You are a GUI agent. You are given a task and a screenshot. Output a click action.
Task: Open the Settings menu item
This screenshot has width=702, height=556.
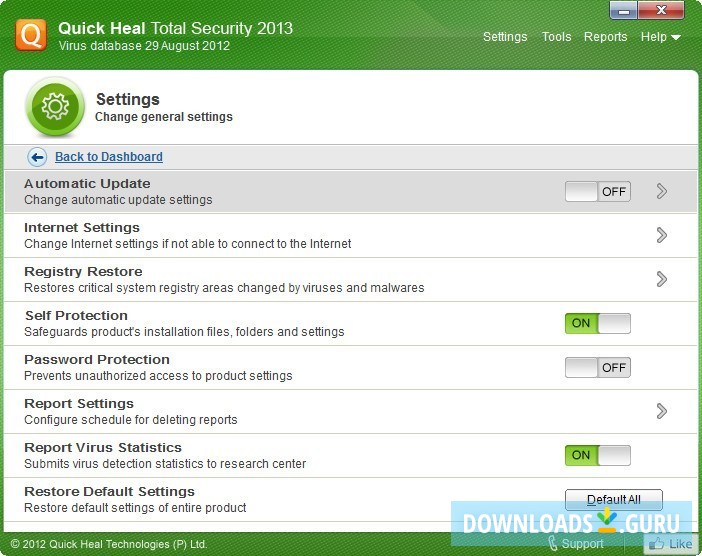pyautogui.click(x=505, y=37)
